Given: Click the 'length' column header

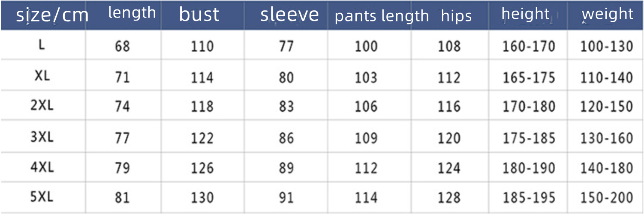Looking at the screenshot, I should (x=132, y=13).
